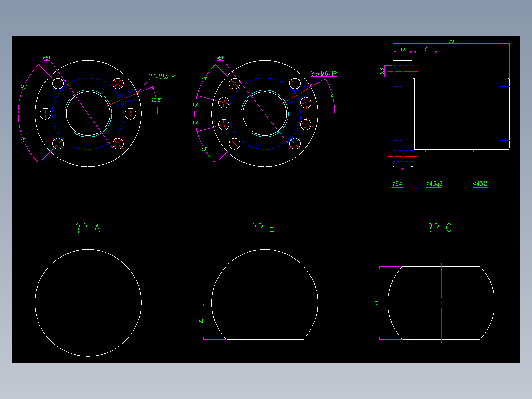Select the 70 overall length dimension

(x=451, y=40)
